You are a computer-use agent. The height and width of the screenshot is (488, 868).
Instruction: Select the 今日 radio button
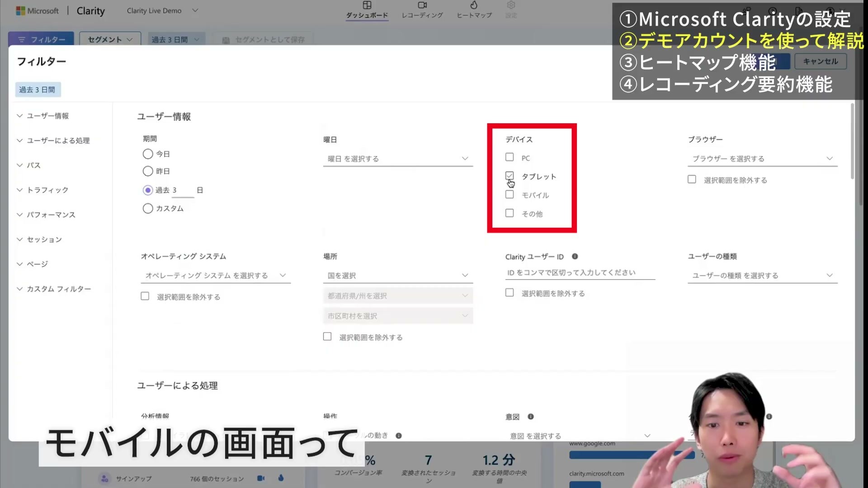(148, 154)
